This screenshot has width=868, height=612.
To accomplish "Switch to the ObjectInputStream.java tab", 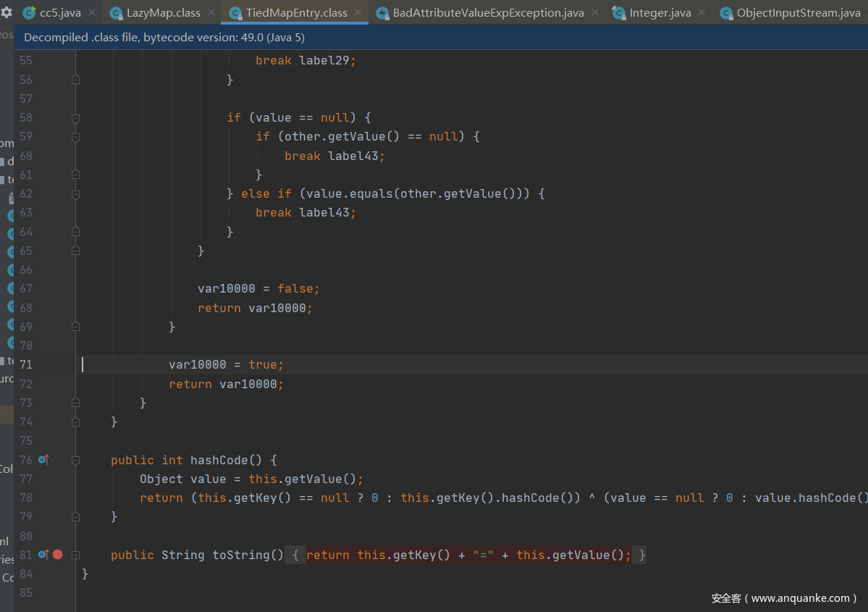I will pos(798,13).
